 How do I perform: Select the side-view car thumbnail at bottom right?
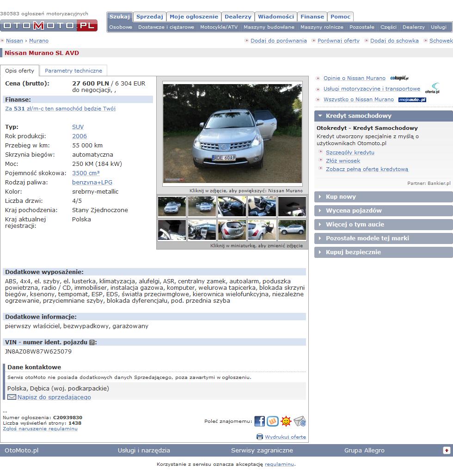click(x=292, y=230)
